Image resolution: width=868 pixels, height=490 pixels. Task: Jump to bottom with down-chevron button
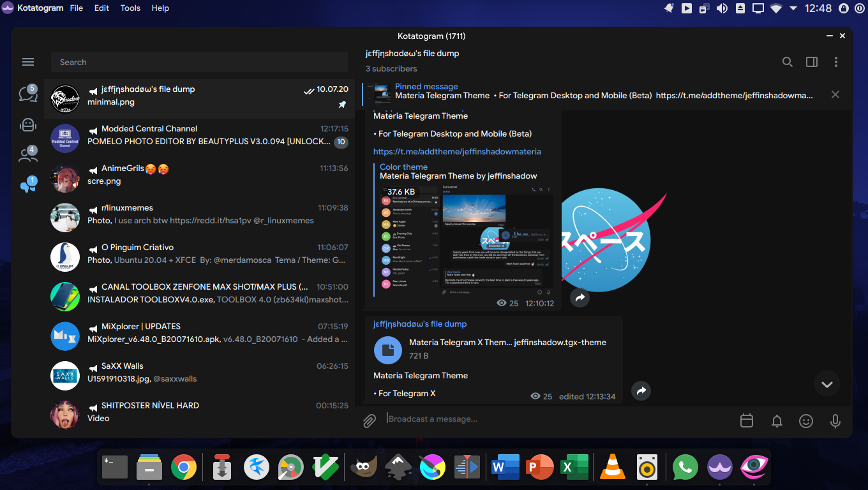point(827,383)
